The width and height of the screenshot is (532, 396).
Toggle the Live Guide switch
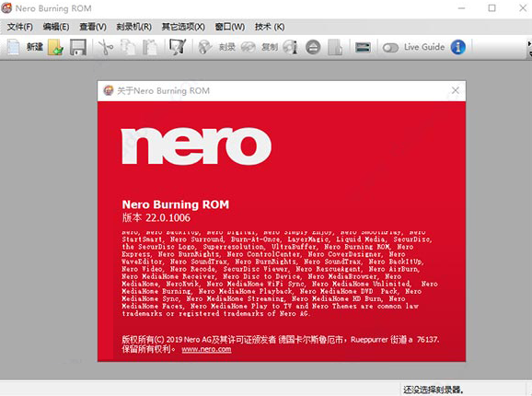pyautogui.click(x=390, y=48)
